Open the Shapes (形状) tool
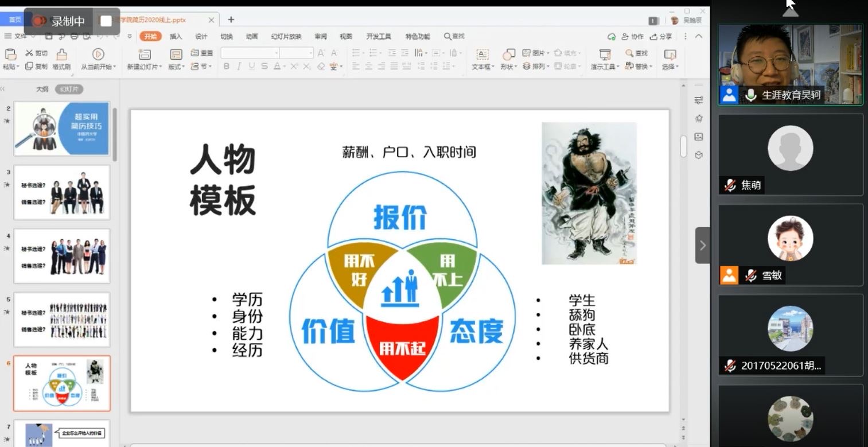The height and width of the screenshot is (447, 868). pos(508,55)
